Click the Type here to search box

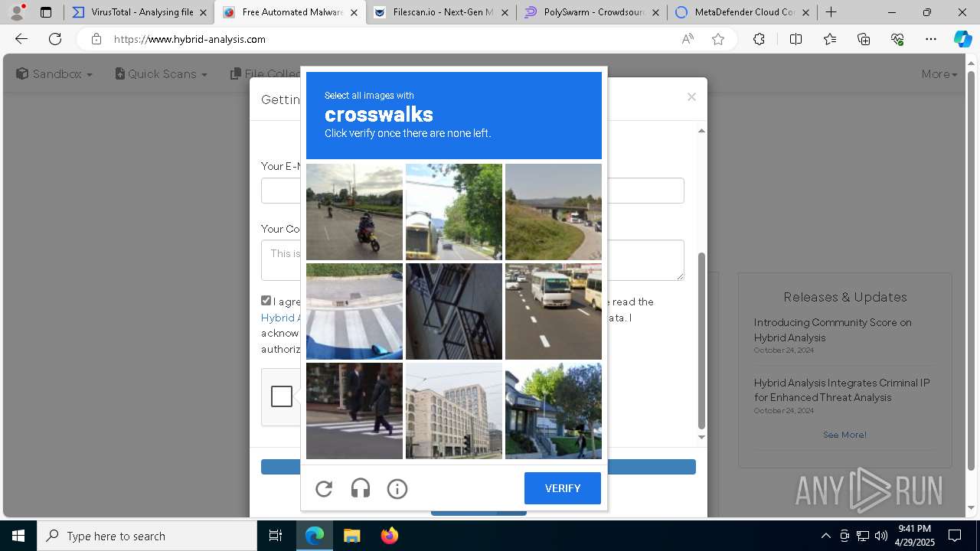147,536
